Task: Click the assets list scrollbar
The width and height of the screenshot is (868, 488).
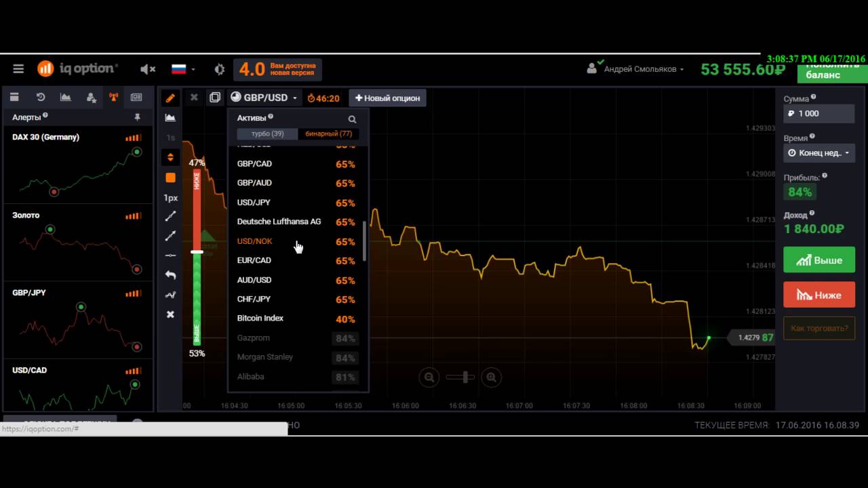Action: [365, 241]
